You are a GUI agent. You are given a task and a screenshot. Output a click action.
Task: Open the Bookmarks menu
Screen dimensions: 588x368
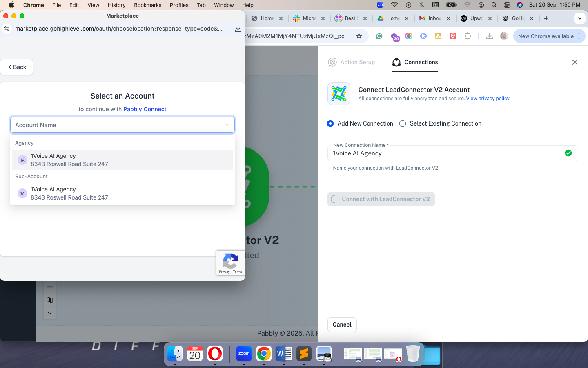pyautogui.click(x=148, y=5)
